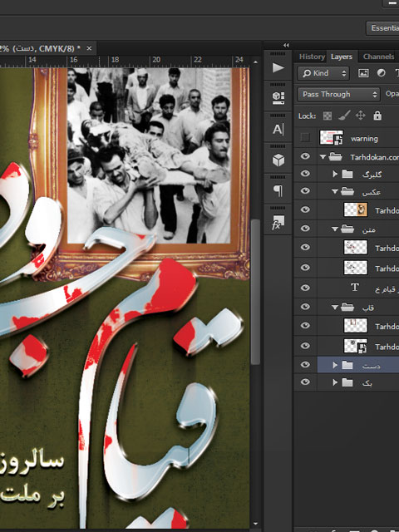Switch to the Channels tab
This screenshot has width=399, height=532.
(x=379, y=57)
